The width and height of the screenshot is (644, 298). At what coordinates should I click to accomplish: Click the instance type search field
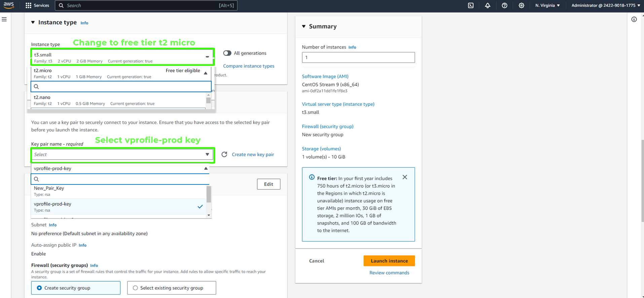pos(121,87)
